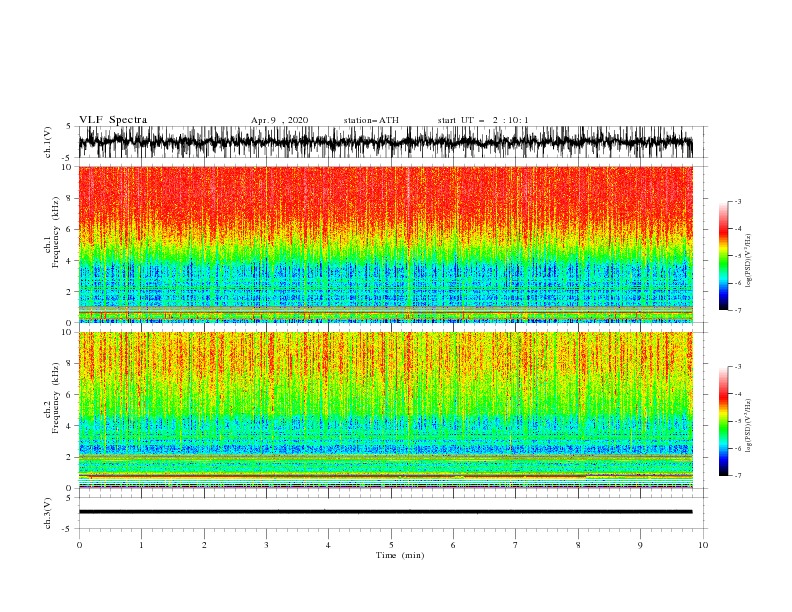Select the date label "Apr.9 , 2020"
The image size is (792, 612).
[x=279, y=120]
